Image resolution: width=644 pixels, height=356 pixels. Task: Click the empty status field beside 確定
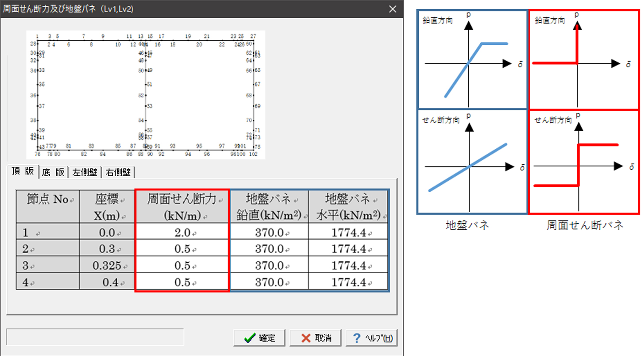[x=95, y=337]
